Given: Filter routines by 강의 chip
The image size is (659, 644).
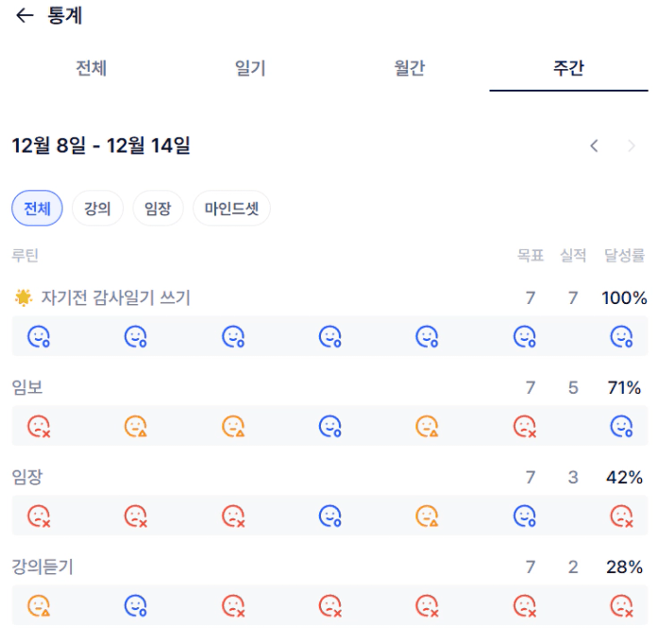Looking at the screenshot, I should pyautogui.click(x=97, y=209).
